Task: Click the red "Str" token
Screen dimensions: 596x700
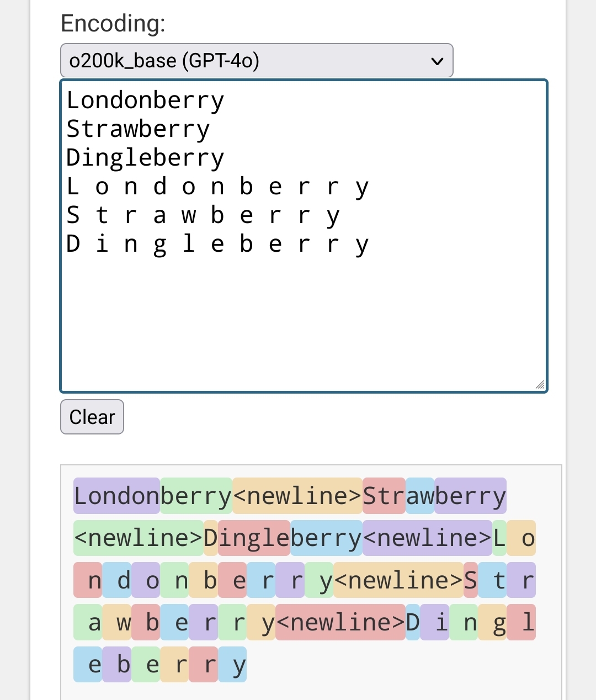Action: (384, 496)
